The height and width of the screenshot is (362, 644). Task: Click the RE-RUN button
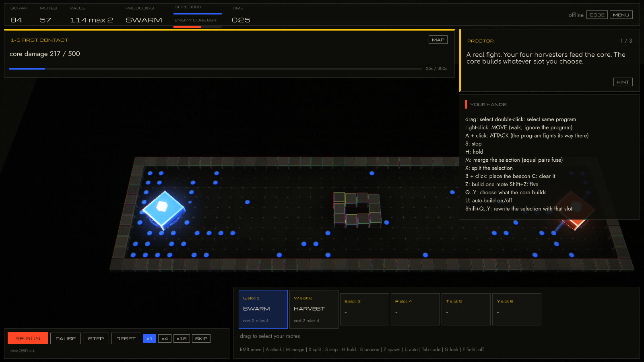tap(28, 338)
